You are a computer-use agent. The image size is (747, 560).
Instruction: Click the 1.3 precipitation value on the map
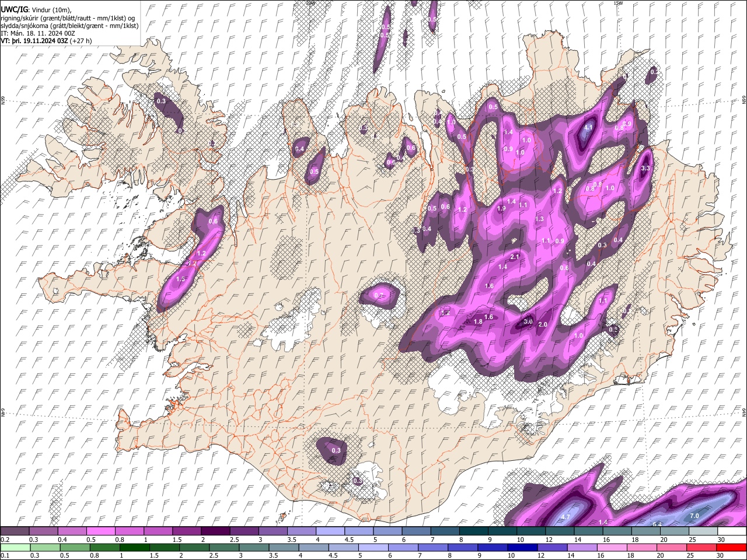pos(540,219)
